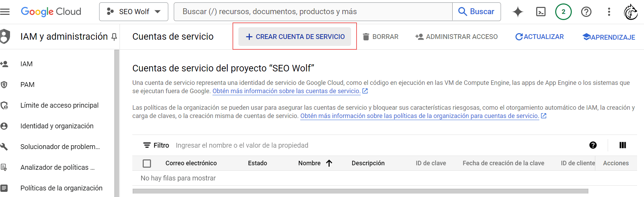Click the Buscar search button
Screen dimensions: 644x197
point(476,12)
